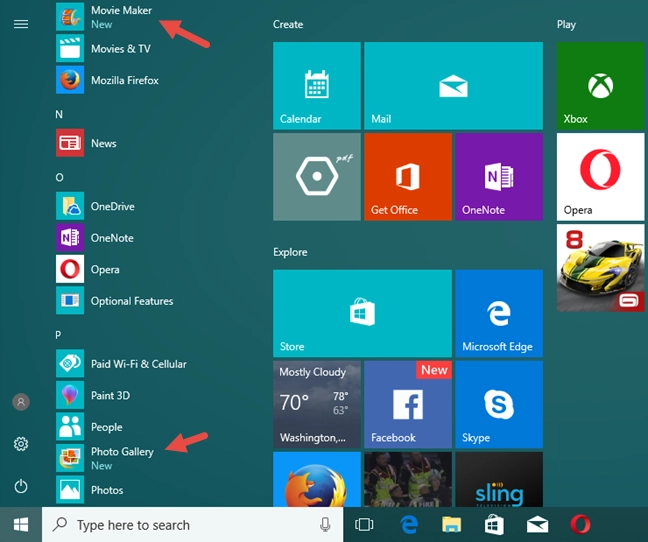
Task: Click the letter P group header
Action: click(x=58, y=335)
